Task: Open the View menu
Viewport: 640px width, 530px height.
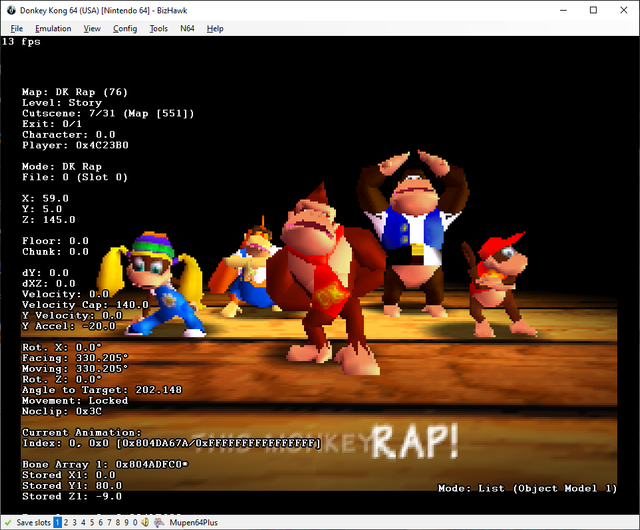Action: (92, 29)
